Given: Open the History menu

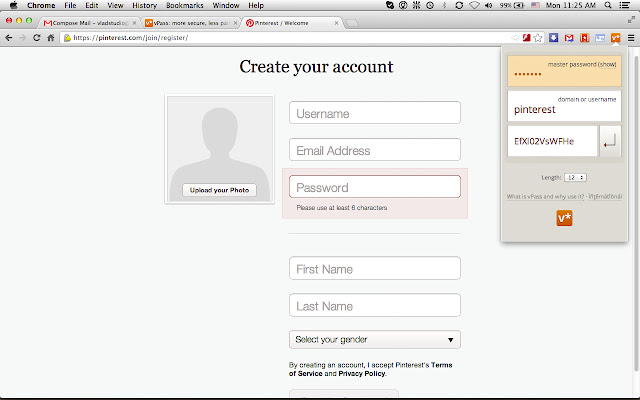Looking at the screenshot, I should click(x=144, y=5).
